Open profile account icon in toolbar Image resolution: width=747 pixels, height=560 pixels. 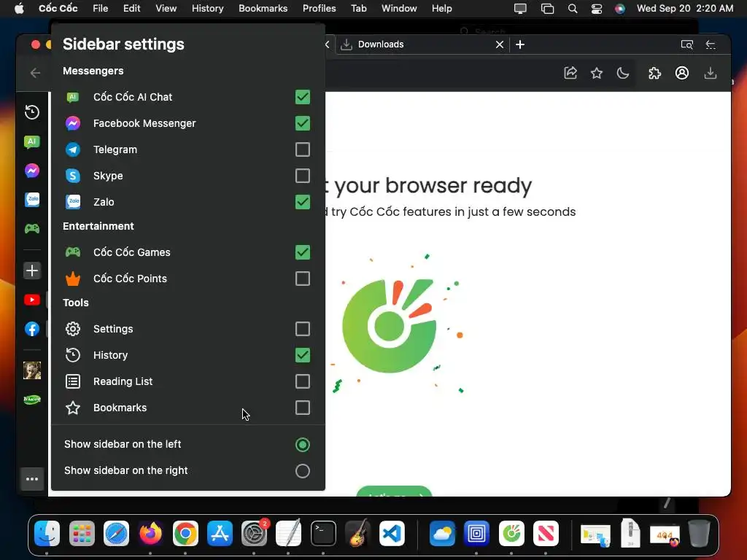pyautogui.click(x=682, y=73)
